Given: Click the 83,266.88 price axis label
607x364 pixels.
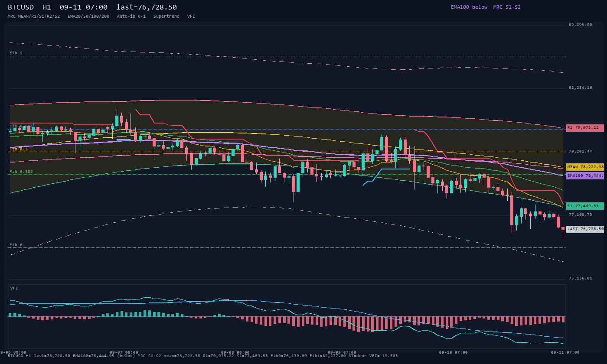Looking at the screenshot, I should coord(580,24).
